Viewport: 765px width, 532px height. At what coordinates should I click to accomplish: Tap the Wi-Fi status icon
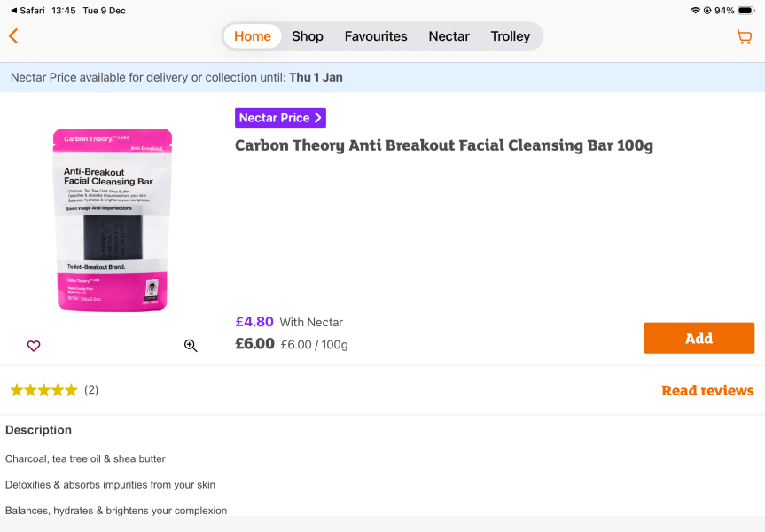pos(695,11)
